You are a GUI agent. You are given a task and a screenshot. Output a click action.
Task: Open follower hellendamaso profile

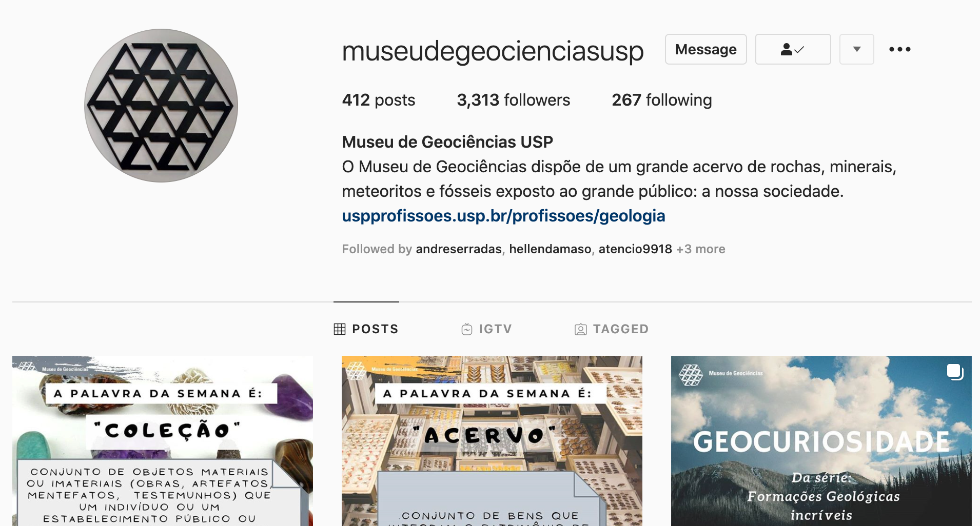[x=550, y=249]
